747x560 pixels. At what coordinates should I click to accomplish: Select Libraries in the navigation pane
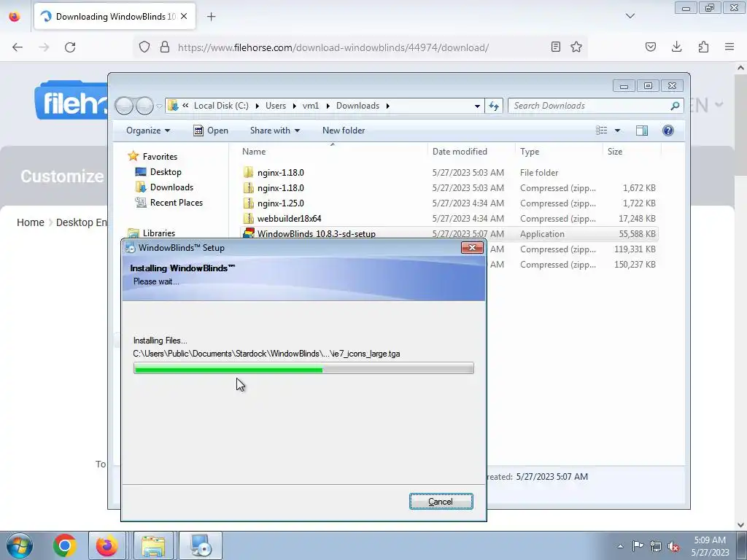152,233
